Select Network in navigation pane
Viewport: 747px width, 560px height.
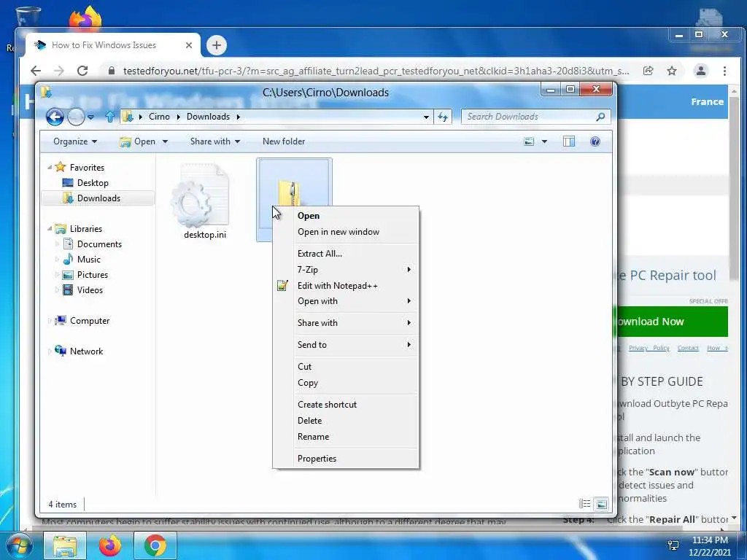coord(86,351)
